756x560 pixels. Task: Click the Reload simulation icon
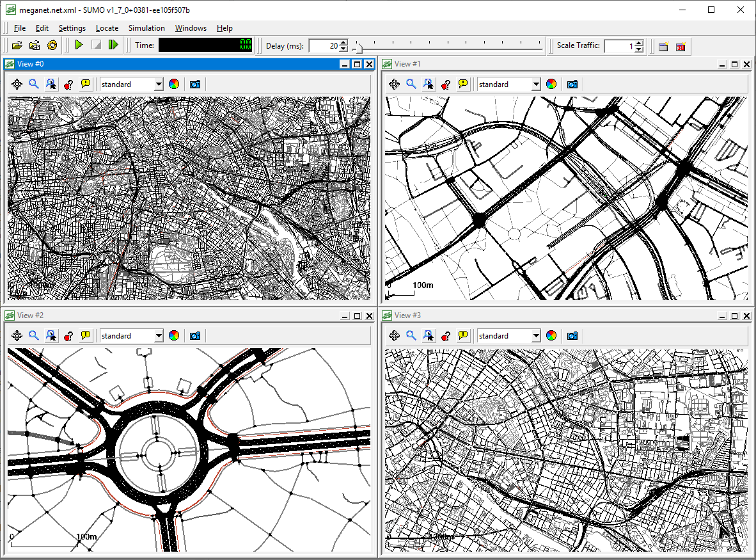click(x=52, y=45)
